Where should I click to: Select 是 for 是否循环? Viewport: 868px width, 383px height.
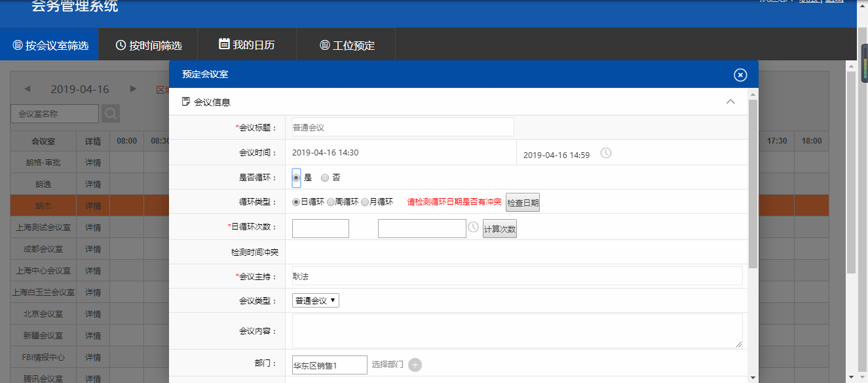(x=296, y=178)
